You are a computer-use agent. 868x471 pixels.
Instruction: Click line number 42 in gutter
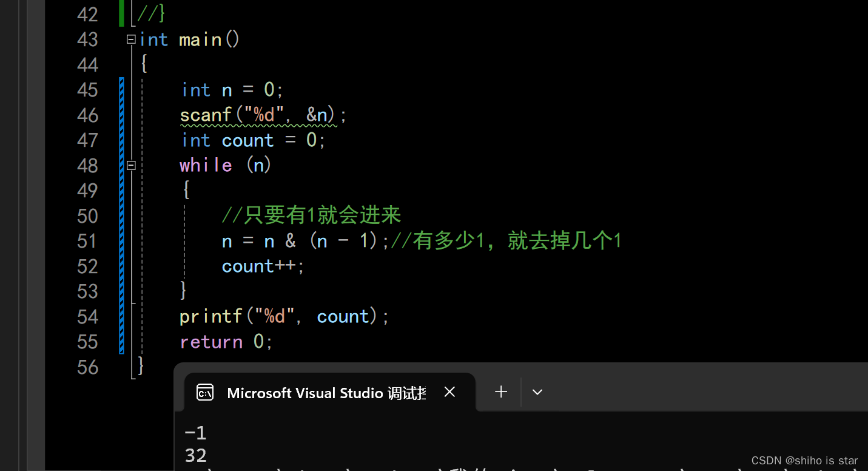(x=88, y=15)
